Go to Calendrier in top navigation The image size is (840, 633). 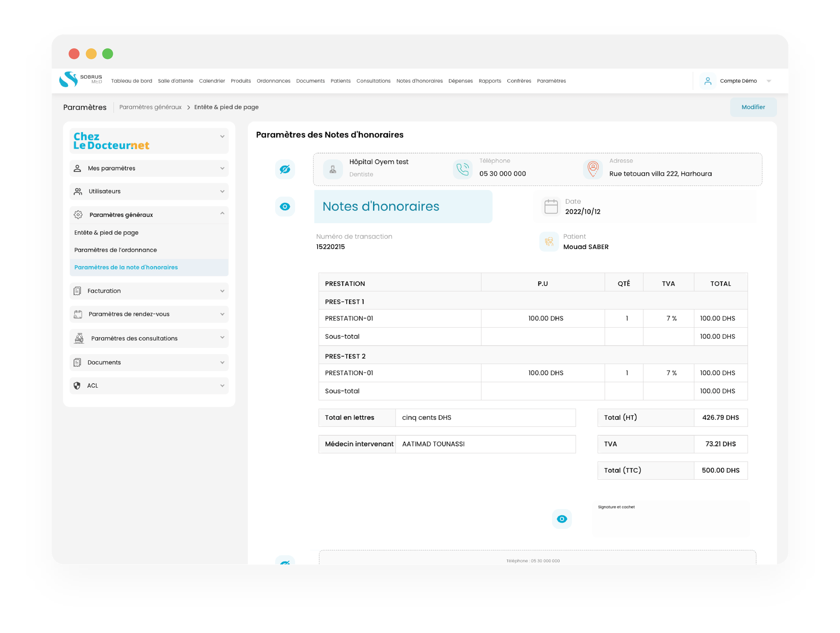[x=212, y=81]
